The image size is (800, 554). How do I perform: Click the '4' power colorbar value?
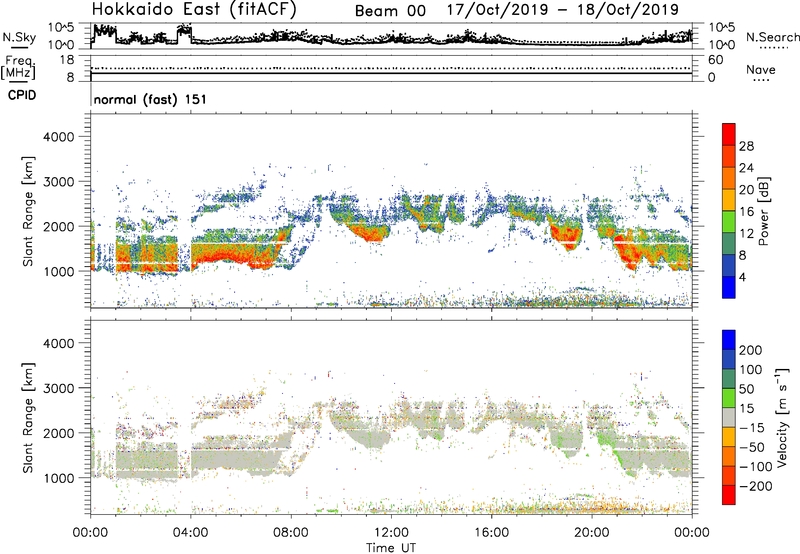[743, 278]
